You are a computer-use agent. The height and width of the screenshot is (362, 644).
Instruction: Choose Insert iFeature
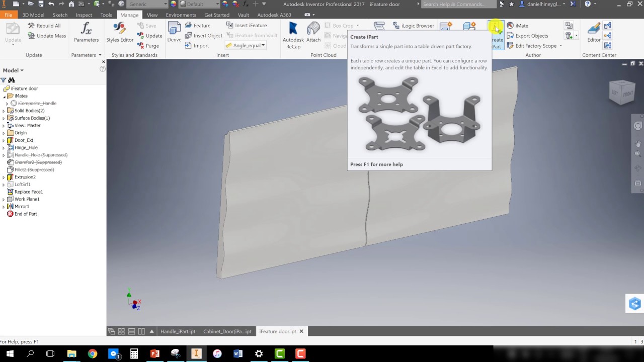[247, 26]
